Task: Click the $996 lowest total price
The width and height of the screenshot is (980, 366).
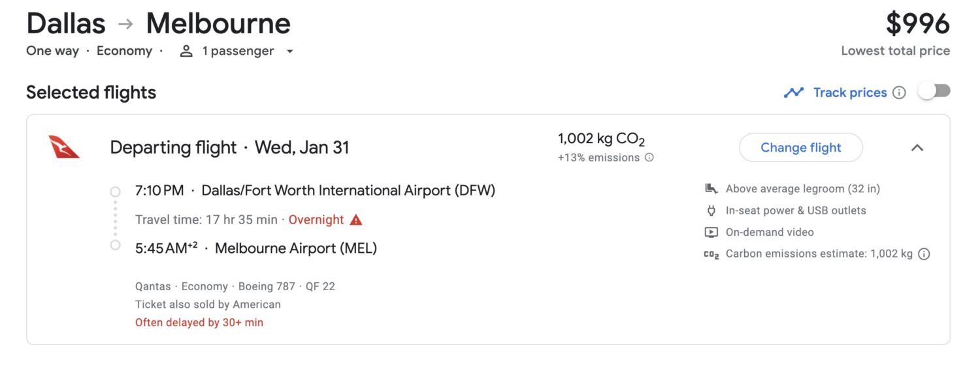Action: (x=917, y=24)
